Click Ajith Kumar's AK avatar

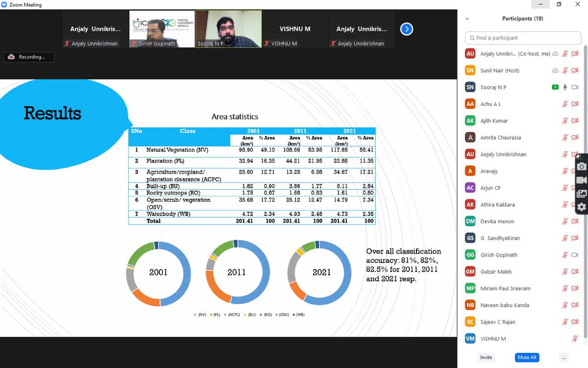(470, 121)
